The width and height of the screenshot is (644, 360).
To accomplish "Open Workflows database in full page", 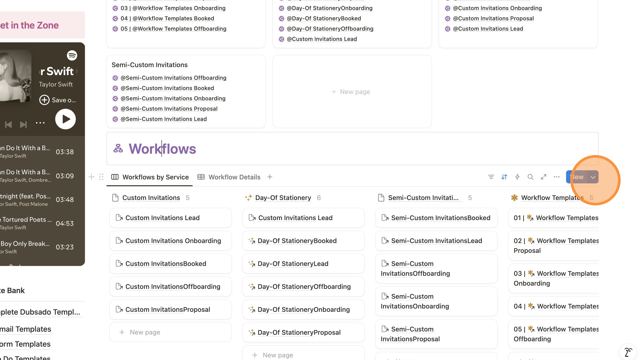I will (x=544, y=177).
